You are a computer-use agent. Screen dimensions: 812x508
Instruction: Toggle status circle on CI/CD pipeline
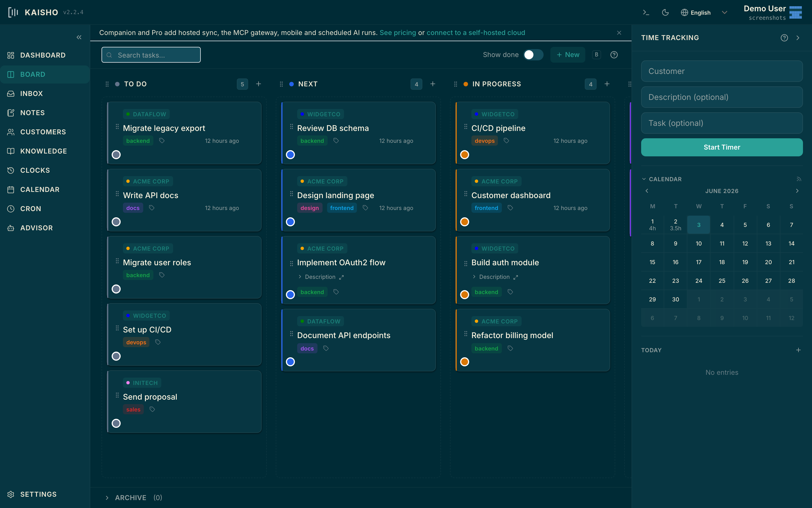pos(464,155)
